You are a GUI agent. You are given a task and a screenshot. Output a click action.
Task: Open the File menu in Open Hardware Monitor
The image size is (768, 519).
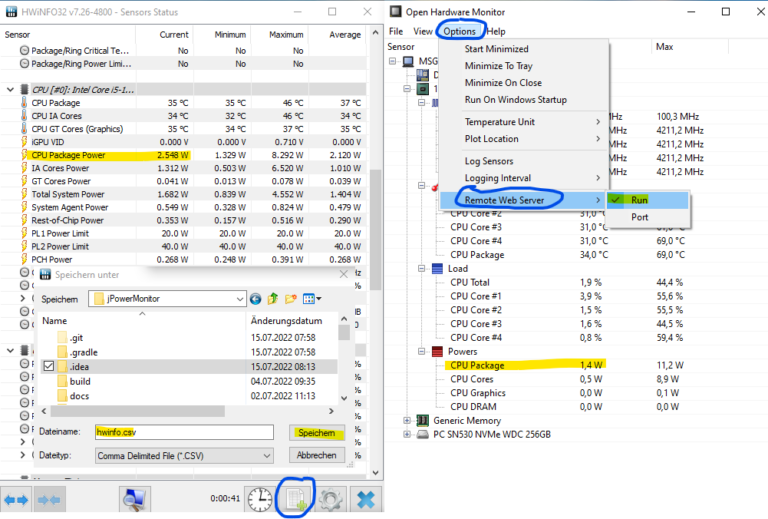[x=396, y=31]
